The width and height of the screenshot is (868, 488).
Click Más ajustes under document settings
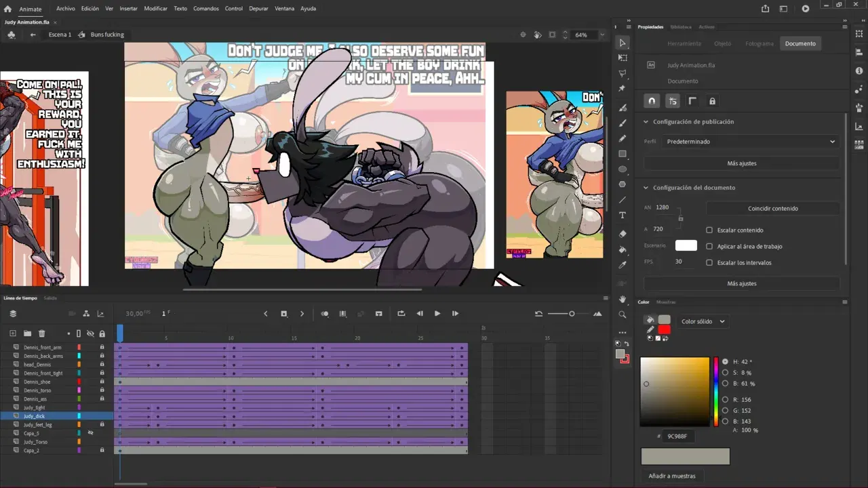[742, 284]
